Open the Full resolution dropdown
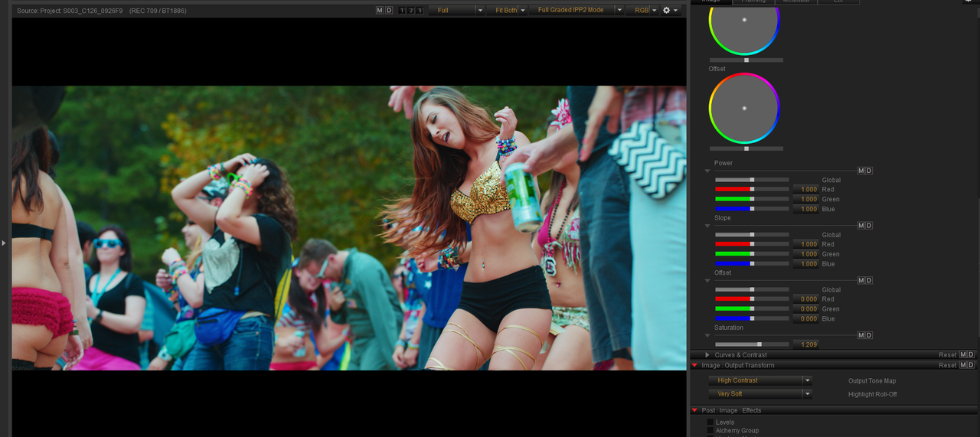Viewport: 980px width, 437px height. tap(456, 10)
